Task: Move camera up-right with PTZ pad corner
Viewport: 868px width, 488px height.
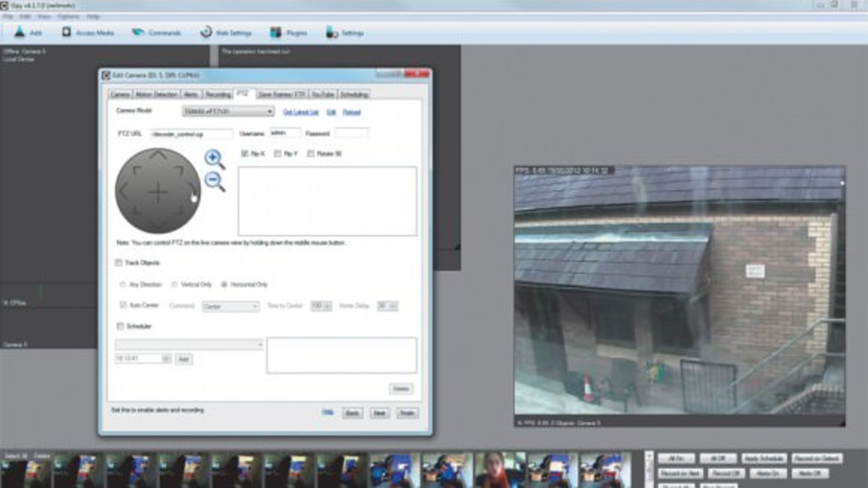Action: point(179,171)
